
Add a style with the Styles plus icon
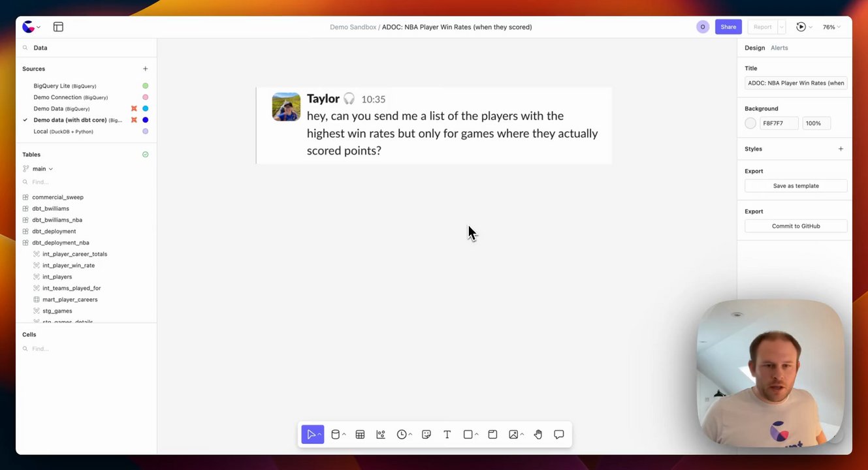tap(841, 149)
